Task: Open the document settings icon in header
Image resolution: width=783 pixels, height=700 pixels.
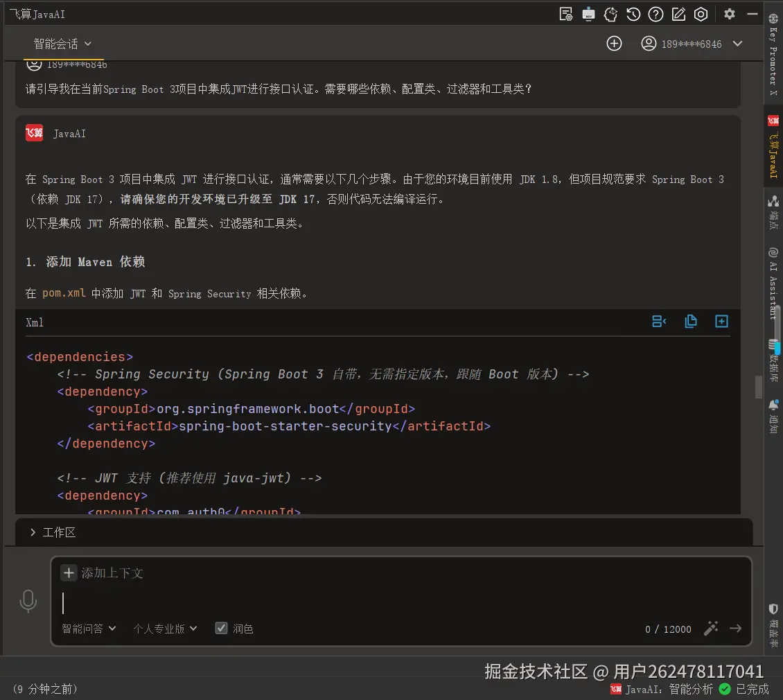Action: coord(566,14)
